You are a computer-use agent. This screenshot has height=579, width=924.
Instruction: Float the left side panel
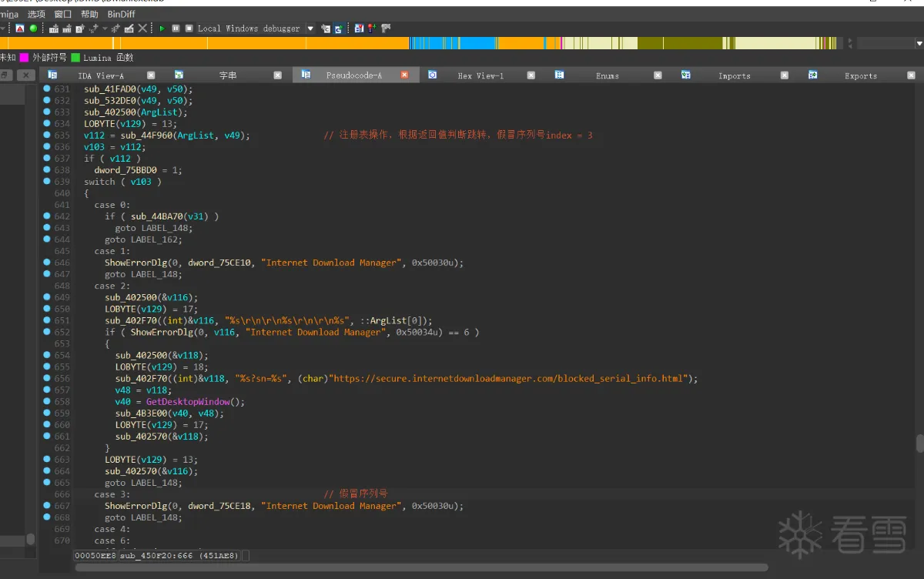pyautogui.click(x=5, y=75)
